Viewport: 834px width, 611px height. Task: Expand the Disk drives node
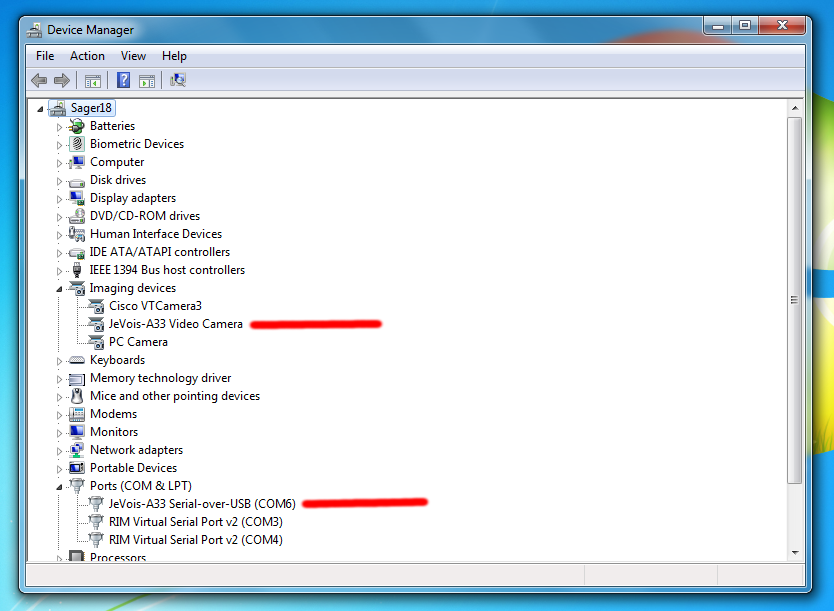pos(60,181)
